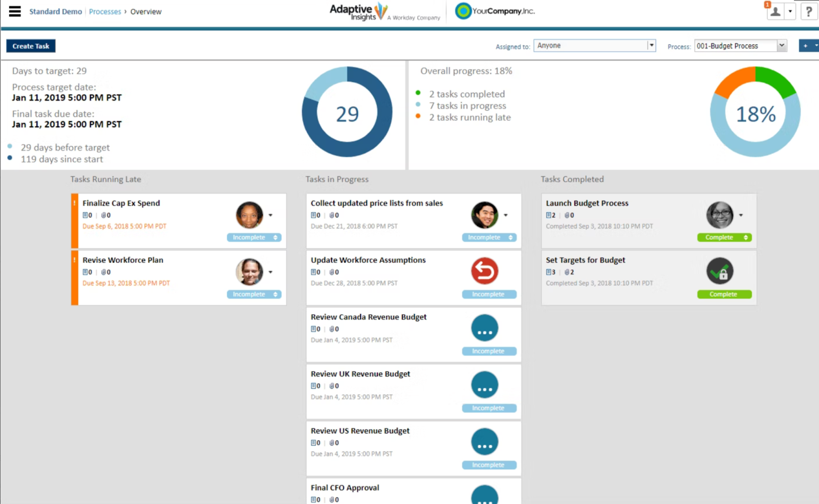Viewport: 819px width, 504px height.
Task: Click the days-to-target donut chart showing 29
Action: pos(347,112)
